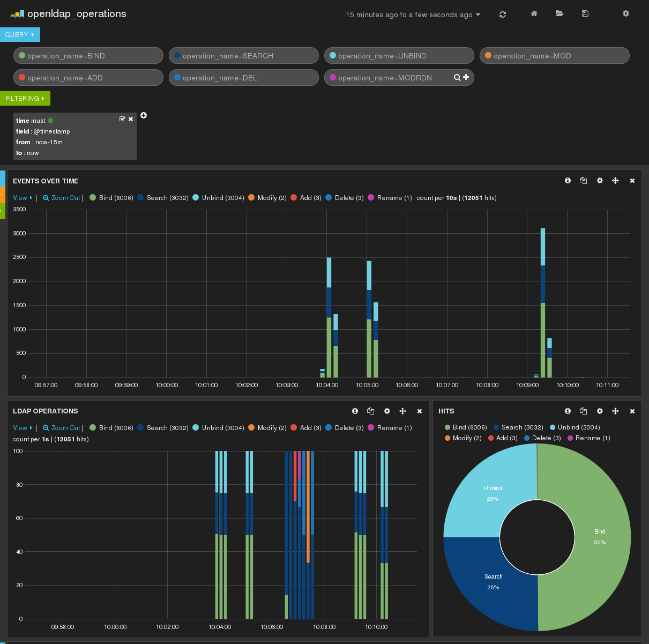Toggle the orange pin on operation_name=MOD query

coord(488,55)
